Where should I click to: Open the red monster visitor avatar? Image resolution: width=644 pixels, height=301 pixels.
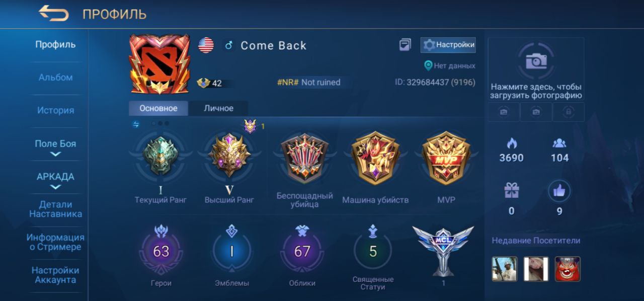pyautogui.click(x=568, y=269)
